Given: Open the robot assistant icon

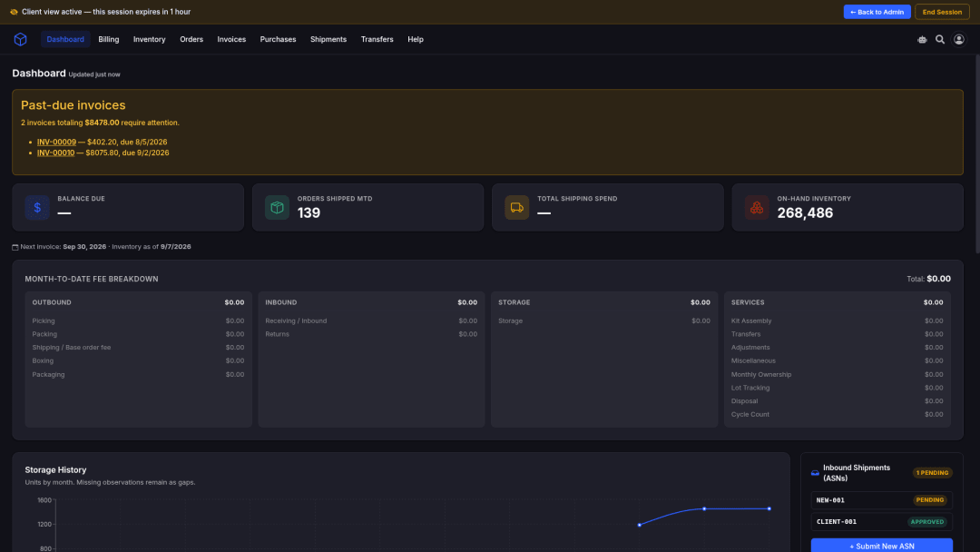Looking at the screenshot, I should click(x=922, y=39).
